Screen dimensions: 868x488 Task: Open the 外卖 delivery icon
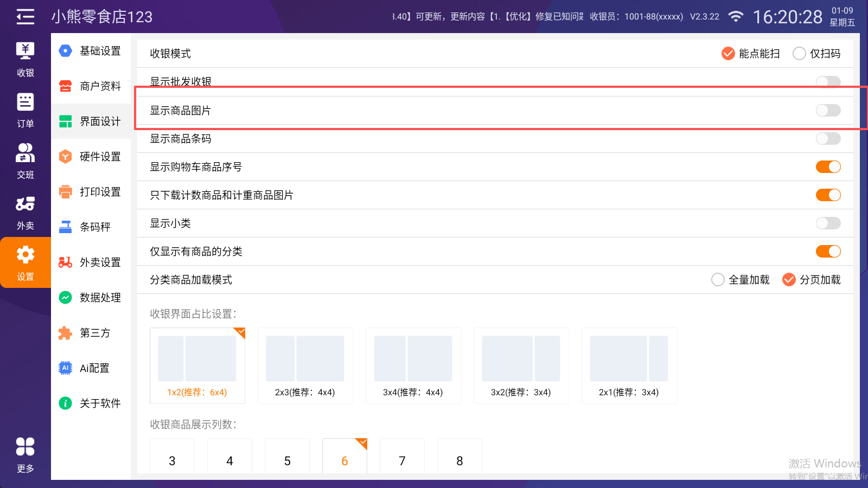coord(25,212)
